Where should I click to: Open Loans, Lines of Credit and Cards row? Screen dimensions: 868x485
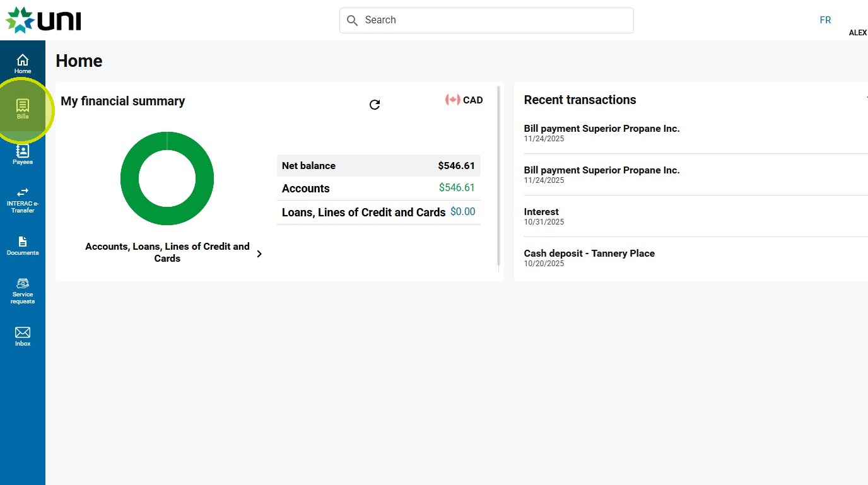click(x=378, y=212)
